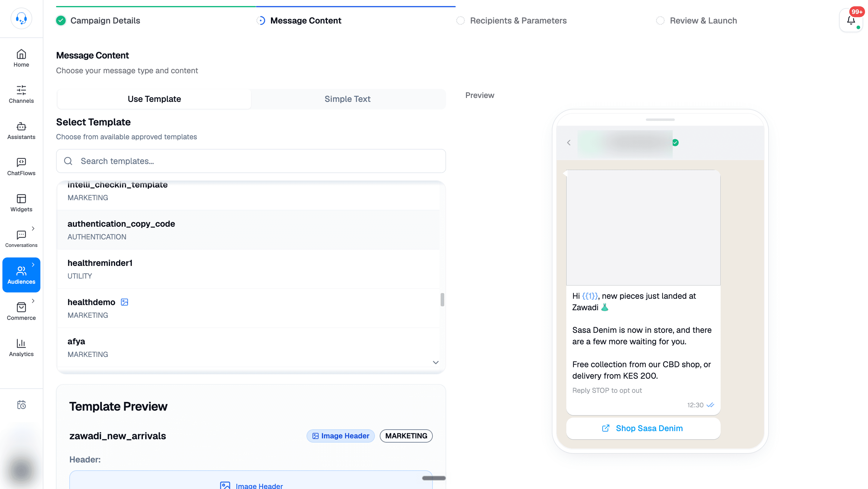Click the Reply STOP to opt out text
868x489 pixels.
[607, 390]
